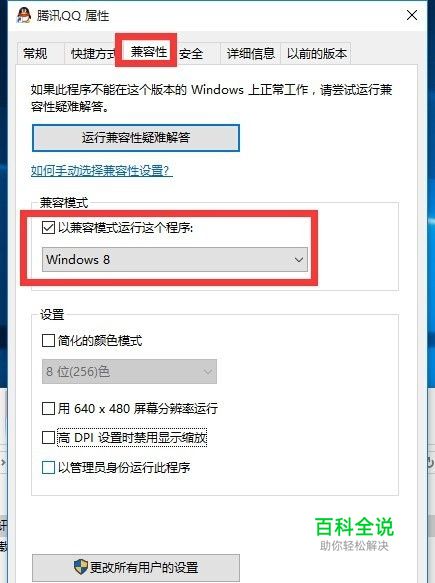
Task: Click 运行兼容性疑难解答 button
Action: (x=136, y=138)
